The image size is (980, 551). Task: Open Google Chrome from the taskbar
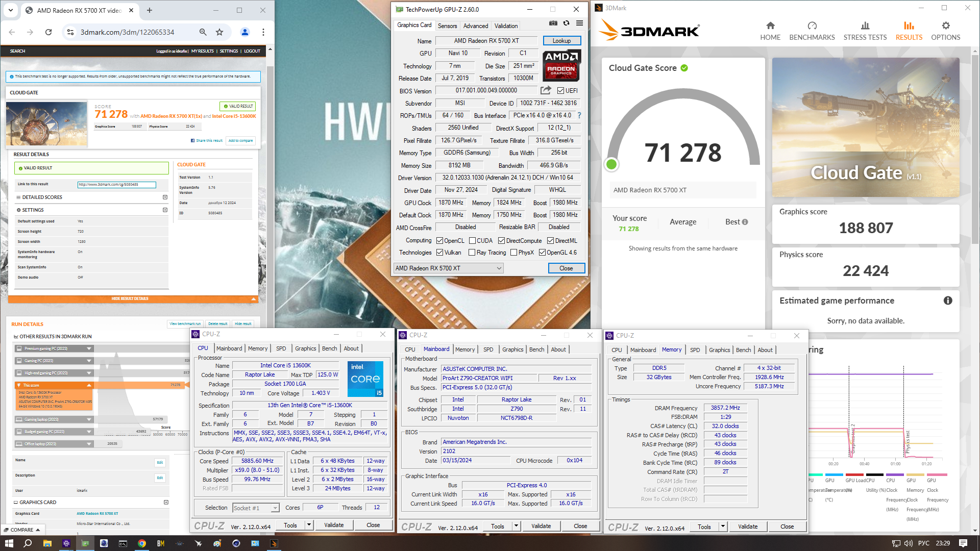pos(142,543)
